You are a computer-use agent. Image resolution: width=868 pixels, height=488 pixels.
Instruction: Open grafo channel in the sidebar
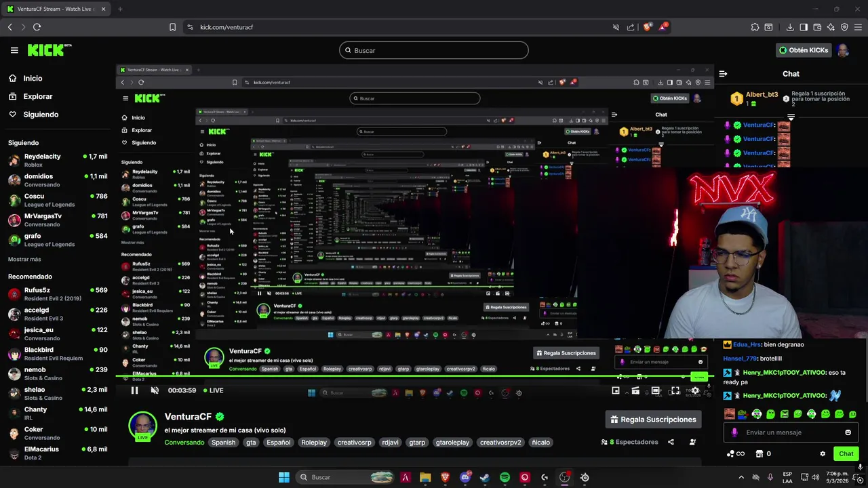(x=57, y=239)
